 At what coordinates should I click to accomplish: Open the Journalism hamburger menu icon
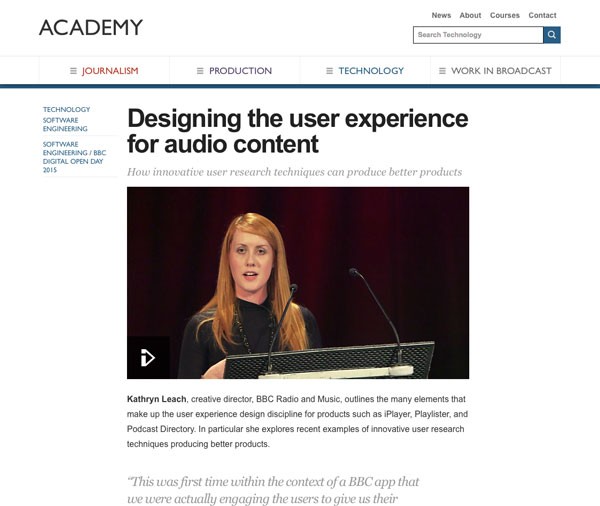73,71
